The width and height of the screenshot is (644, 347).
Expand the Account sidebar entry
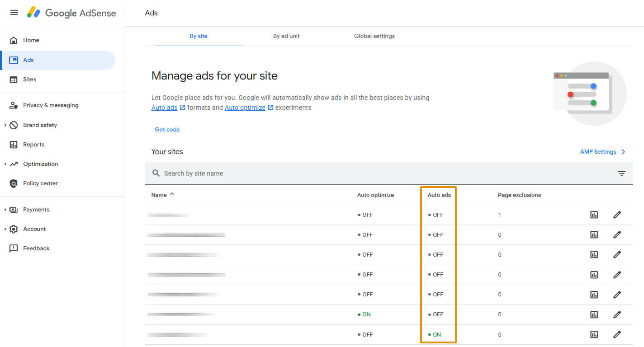[35, 229]
